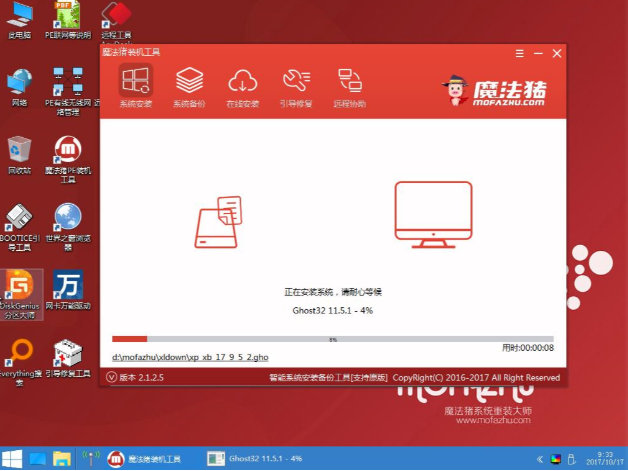
Task: Click the display color tray icon
Action: [x=556, y=459]
